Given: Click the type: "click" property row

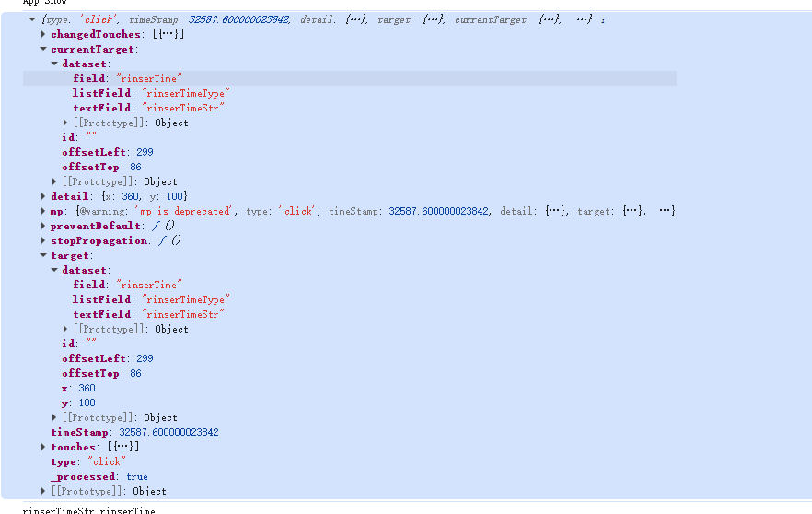Looking at the screenshot, I should pyautogui.click(x=87, y=461).
